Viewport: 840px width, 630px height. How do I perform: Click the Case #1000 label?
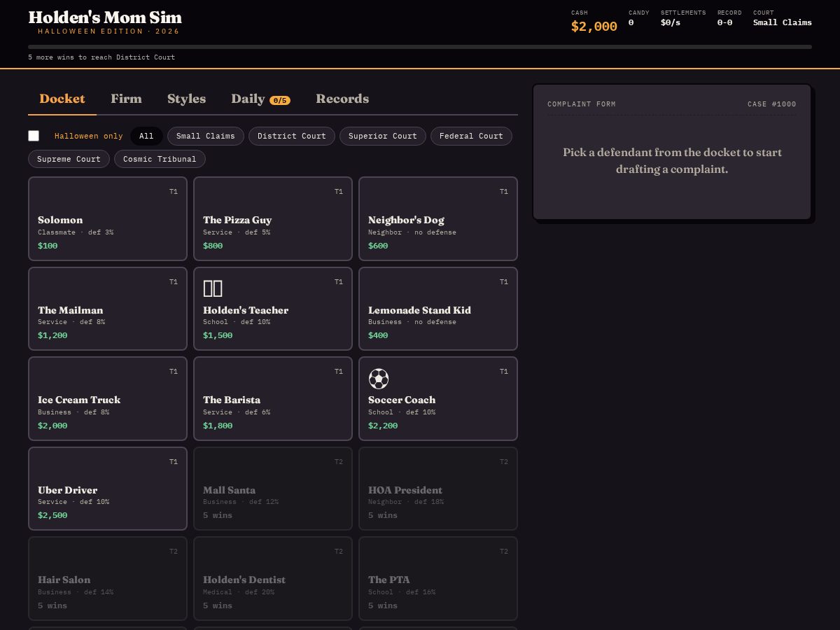point(772,104)
